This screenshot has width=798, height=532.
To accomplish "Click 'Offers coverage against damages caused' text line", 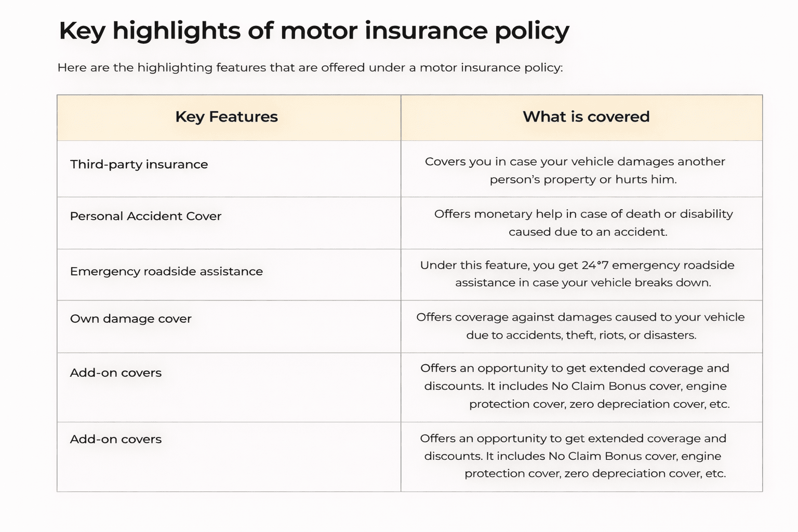I will coord(580,317).
